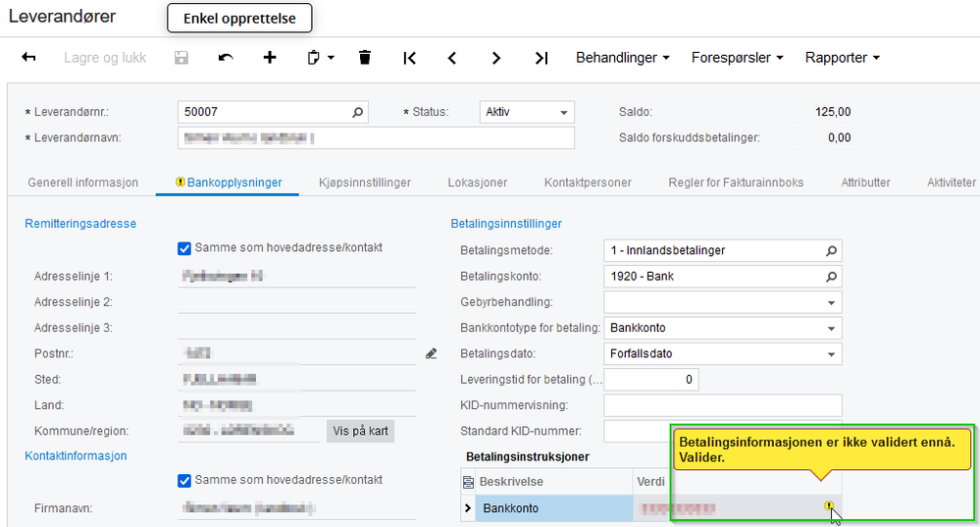
Task: Click Lagre og lukk
Action: (x=105, y=58)
